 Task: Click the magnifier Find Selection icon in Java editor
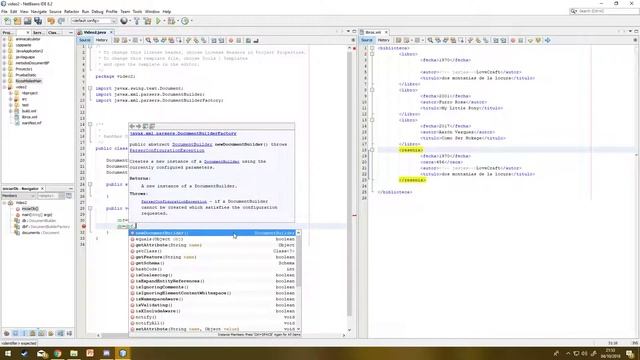(148, 40)
